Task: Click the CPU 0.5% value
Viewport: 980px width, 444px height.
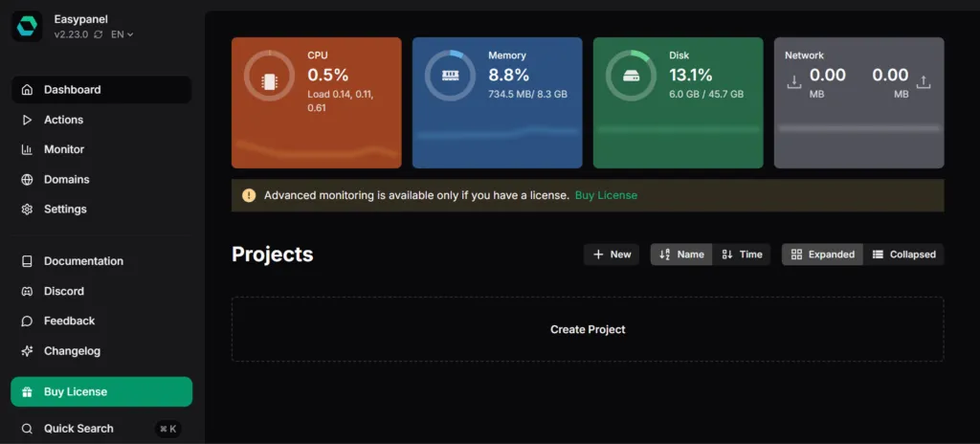Action: (x=328, y=75)
